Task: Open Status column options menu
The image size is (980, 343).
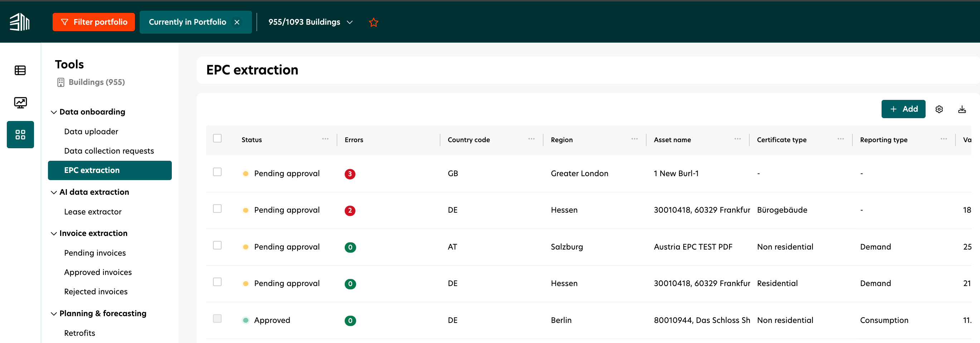Action: point(325,139)
